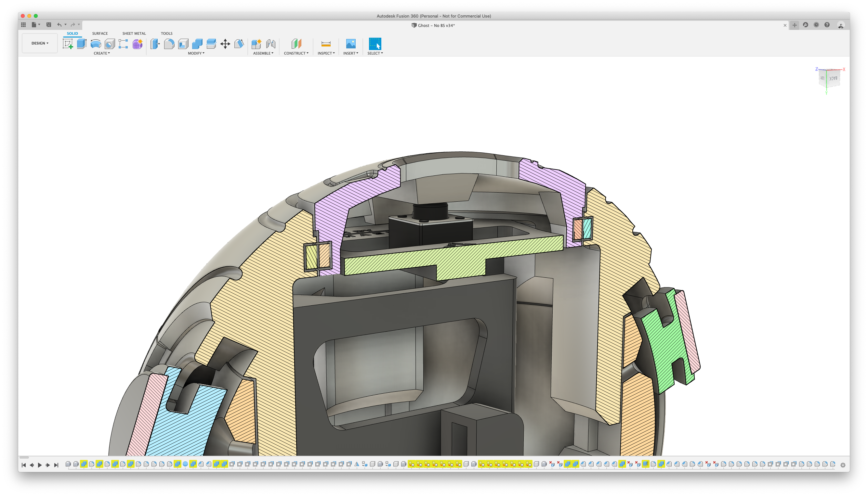
Task: Select the mirror feature in the timeline
Action: pyautogui.click(x=357, y=464)
